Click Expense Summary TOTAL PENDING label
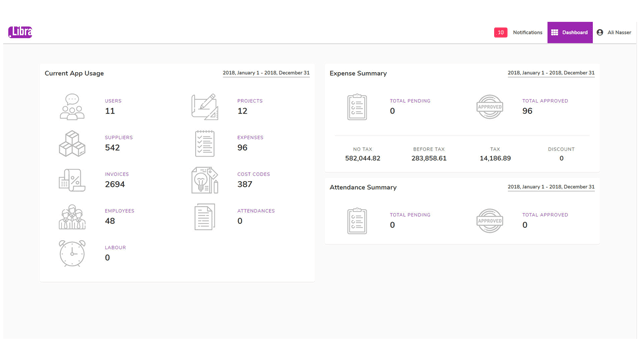Screen dimensions: 640x360 [410, 101]
